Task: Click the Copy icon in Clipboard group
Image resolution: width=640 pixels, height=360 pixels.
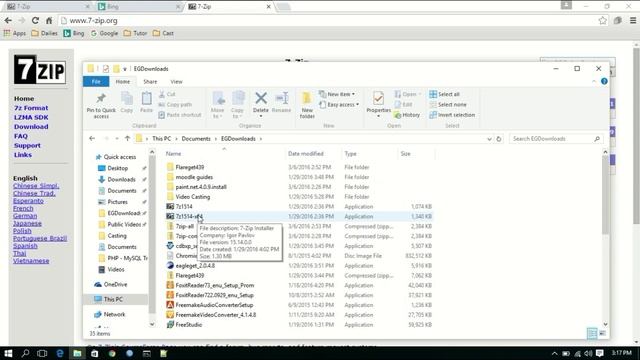Action: click(x=127, y=98)
